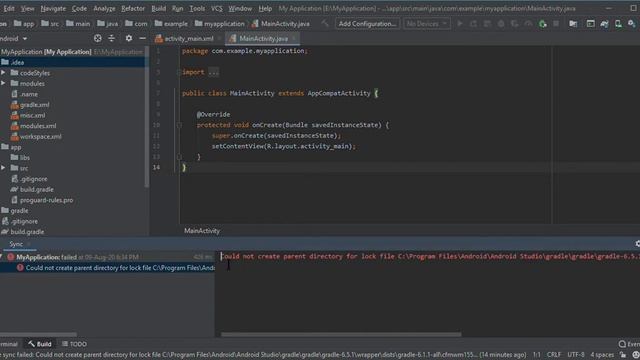640x360 pixels.
Task: Click the Project panel vertical scrollbar
Action: (147, 116)
